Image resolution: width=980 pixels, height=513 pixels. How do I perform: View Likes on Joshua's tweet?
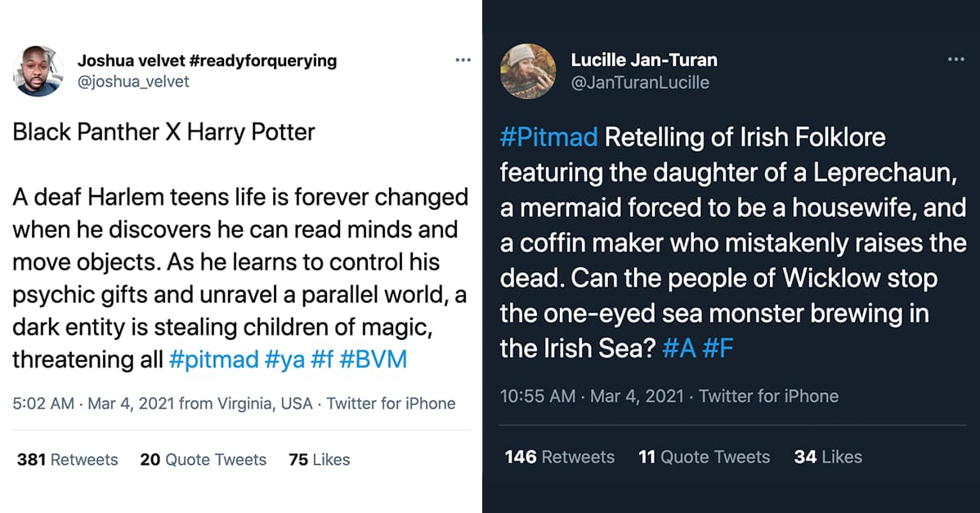tap(319, 460)
